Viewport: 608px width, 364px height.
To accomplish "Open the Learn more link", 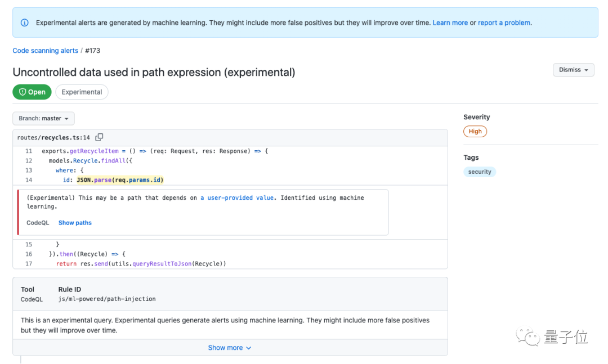I will pyautogui.click(x=450, y=23).
